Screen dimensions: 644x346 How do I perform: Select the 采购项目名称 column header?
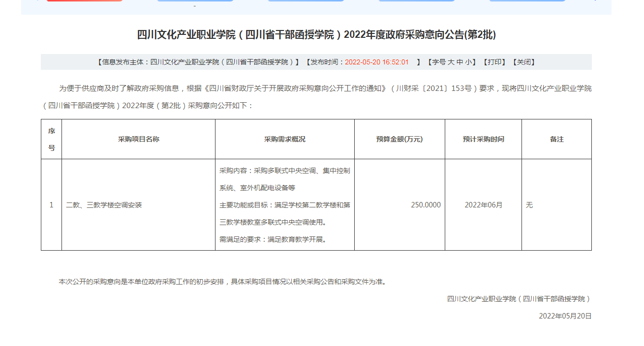138,139
